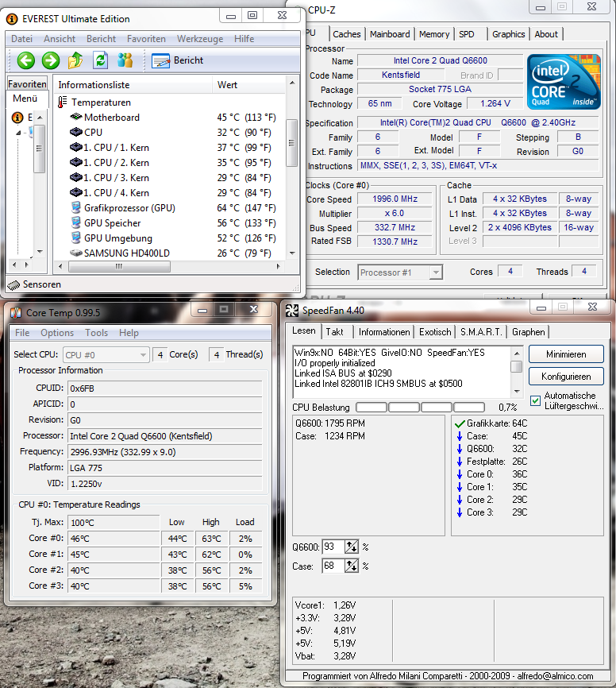Open the Bericht report toolbar button
Image resolution: width=616 pixels, height=688 pixels.
[x=178, y=60]
